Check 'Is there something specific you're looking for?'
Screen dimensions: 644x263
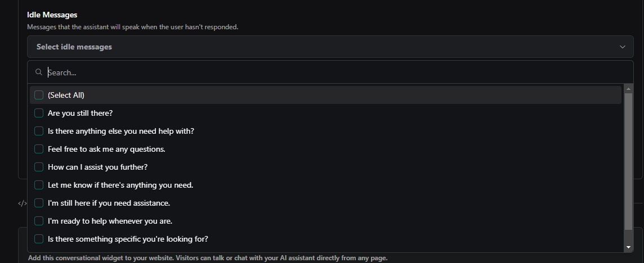(39, 239)
